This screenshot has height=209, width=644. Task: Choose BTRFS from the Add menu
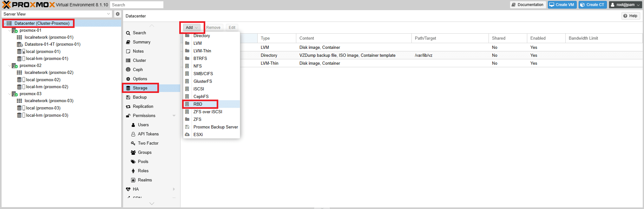212,59
